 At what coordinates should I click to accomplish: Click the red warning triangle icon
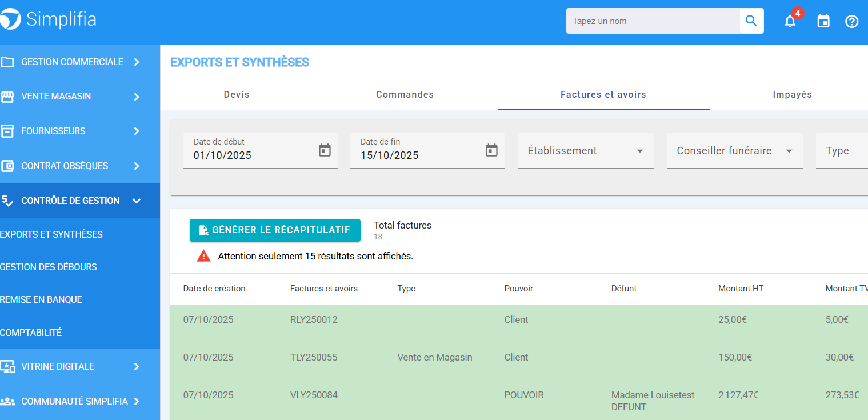(x=203, y=256)
